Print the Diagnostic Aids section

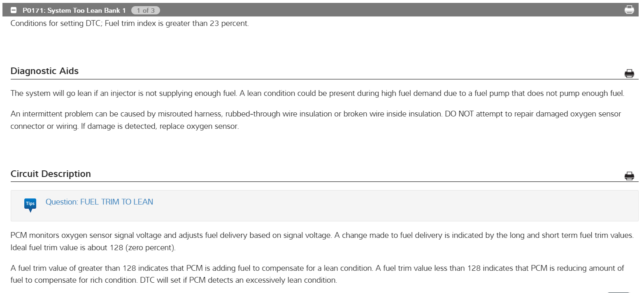coord(629,74)
